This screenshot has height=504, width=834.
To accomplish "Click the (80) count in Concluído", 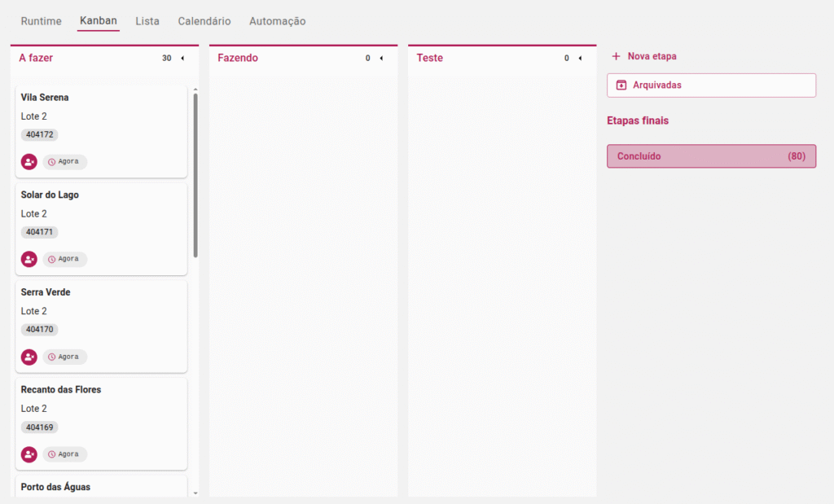I will (x=797, y=156).
